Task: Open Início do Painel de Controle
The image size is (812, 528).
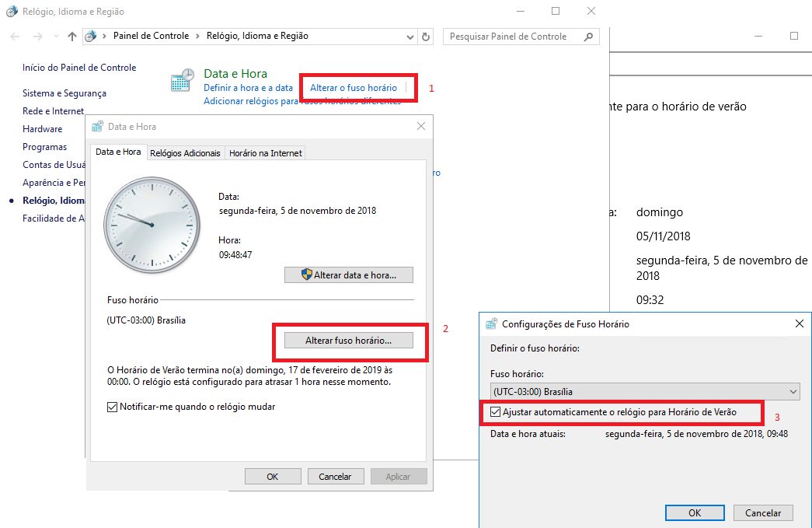Action: click(x=79, y=68)
